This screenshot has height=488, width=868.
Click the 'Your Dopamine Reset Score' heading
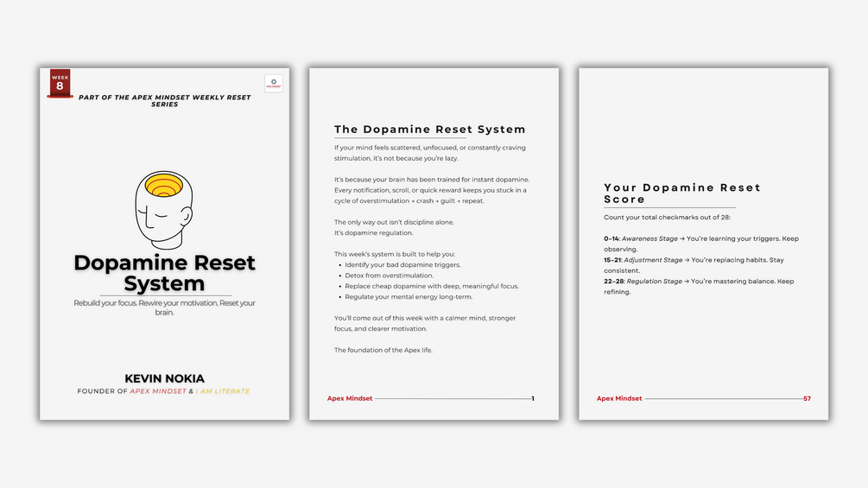pyautogui.click(x=682, y=193)
